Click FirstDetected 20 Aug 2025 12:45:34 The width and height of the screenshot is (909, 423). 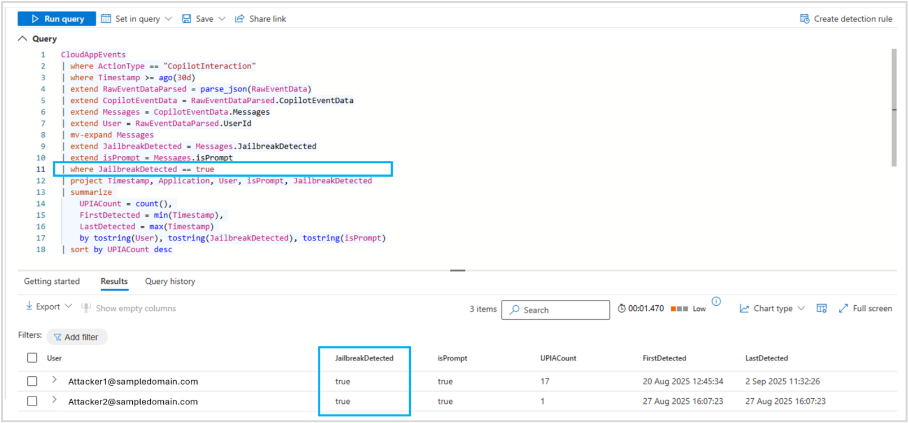(683, 381)
